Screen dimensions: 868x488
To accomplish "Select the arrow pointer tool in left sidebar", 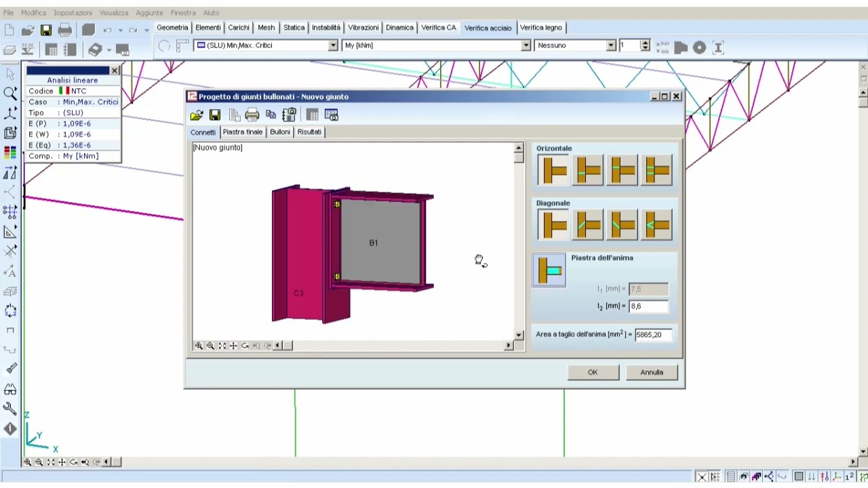I will pyautogui.click(x=10, y=73).
